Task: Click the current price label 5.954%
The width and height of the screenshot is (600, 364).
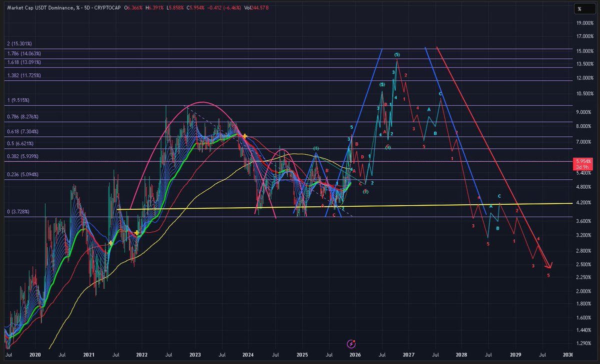Action: click(583, 162)
